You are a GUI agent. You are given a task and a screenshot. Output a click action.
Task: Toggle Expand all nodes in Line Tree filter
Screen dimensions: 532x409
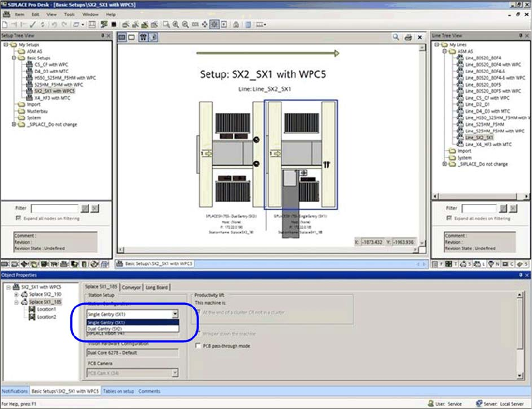point(448,219)
